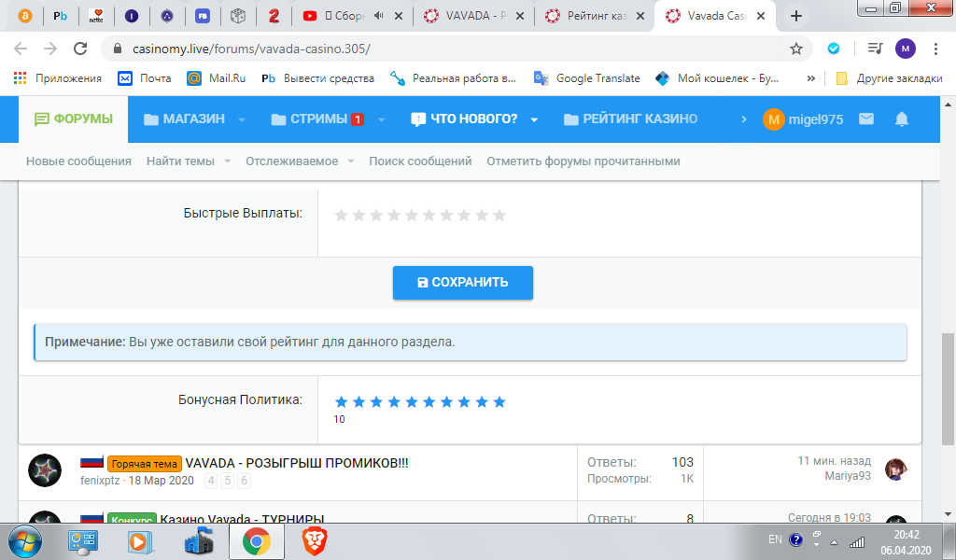Show more navigation items arrow

(744, 119)
